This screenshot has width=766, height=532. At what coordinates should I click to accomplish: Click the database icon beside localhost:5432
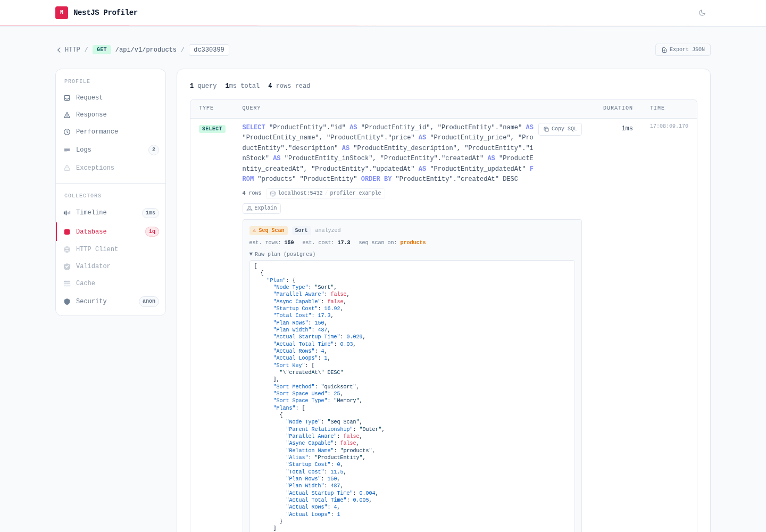(273, 194)
